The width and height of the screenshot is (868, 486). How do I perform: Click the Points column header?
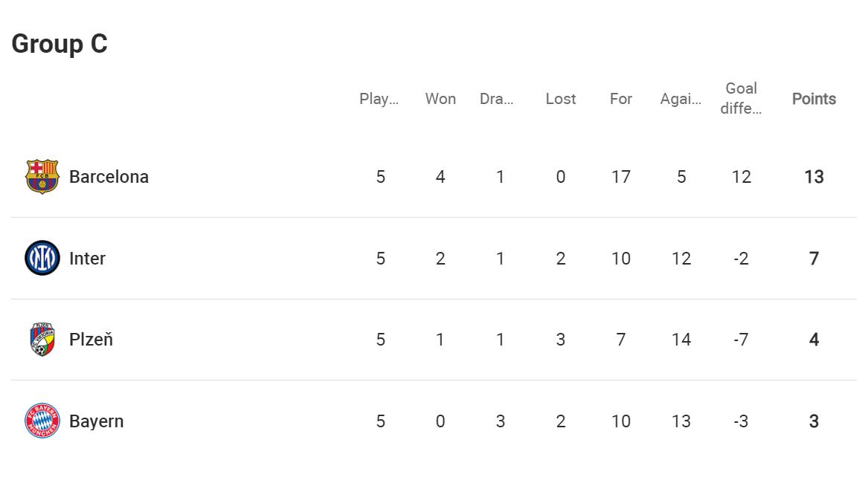pos(814,99)
